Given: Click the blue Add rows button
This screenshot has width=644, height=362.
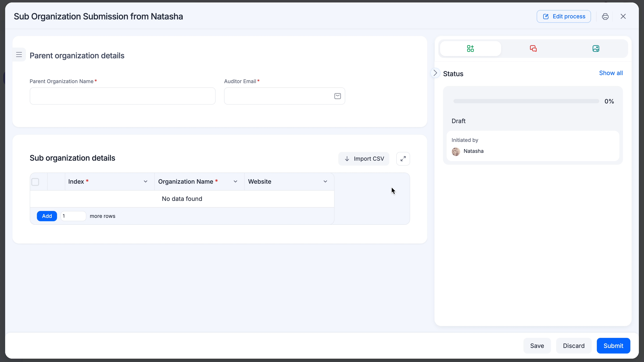Looking at the screenshot, I should (47, 216).
